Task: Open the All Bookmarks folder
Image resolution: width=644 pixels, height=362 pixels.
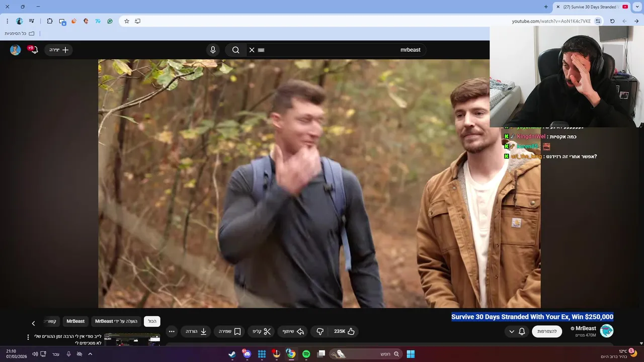Action: click(x=20, y=33)
